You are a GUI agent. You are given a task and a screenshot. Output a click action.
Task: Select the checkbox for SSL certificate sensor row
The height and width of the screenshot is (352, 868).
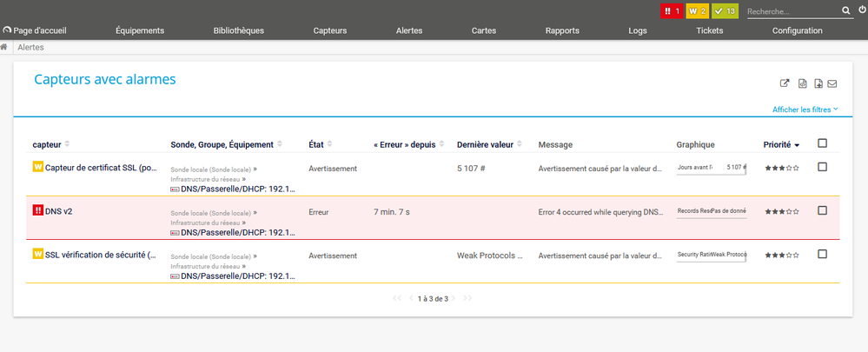click(x=822, y=167)
